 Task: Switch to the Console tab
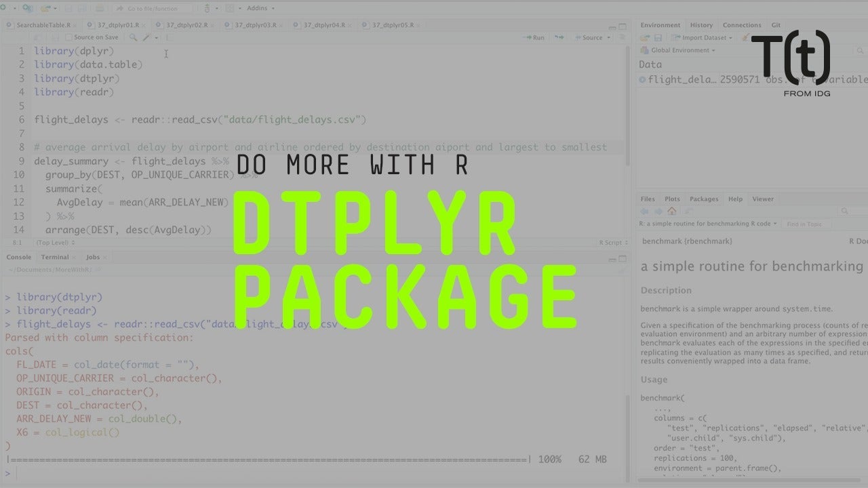[x=19, y=257]
